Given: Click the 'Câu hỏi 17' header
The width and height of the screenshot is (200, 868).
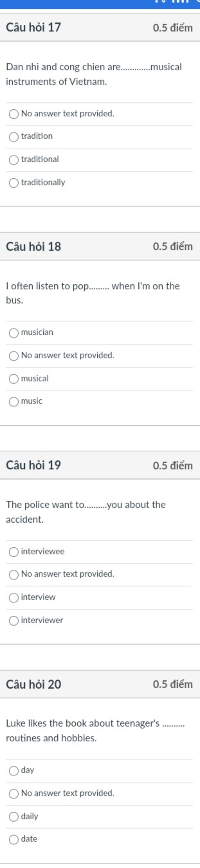Looking at the screenshot, I should 33,27.
